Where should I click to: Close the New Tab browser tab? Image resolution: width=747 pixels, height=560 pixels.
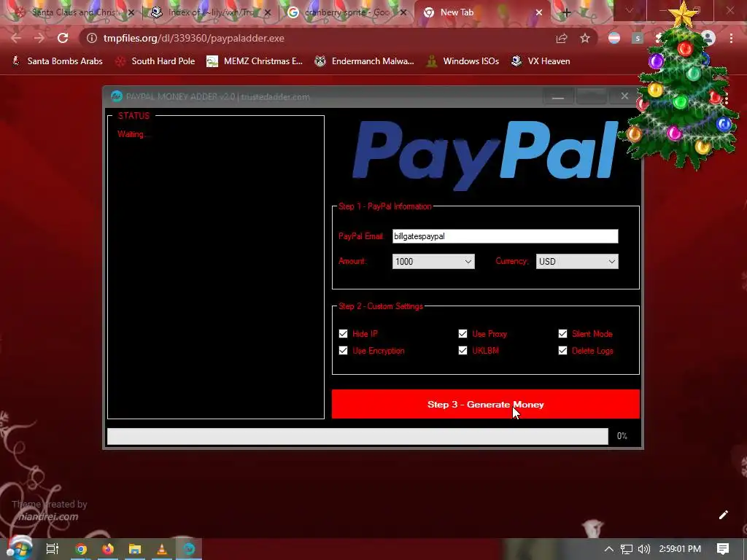click(x=539, y=12)
